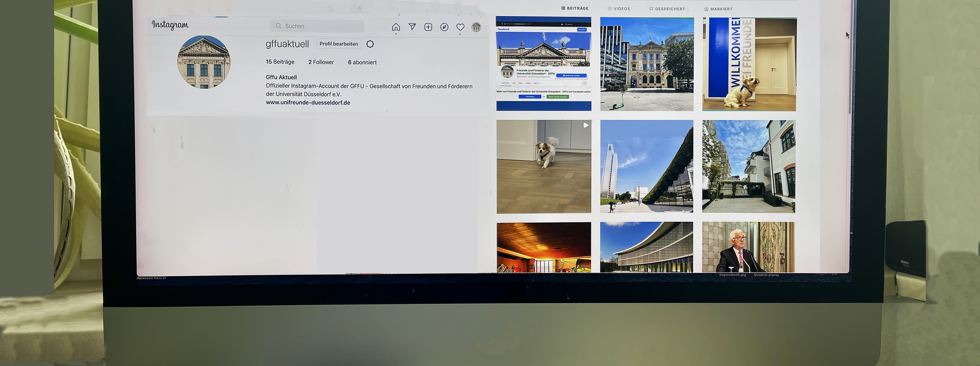Open the Willkommen dog sitting post
This screenshot has height=366, width=980.
(749, 64)
